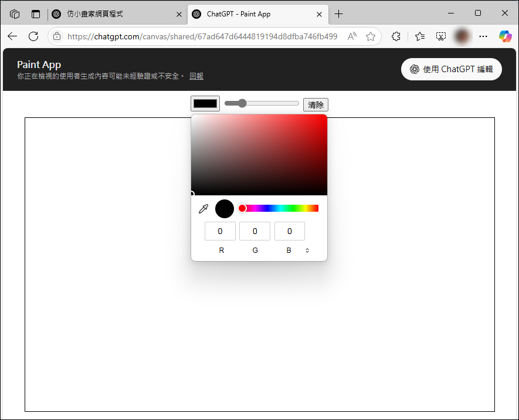The height and width of the screenshot is (420, 519).
Task: Maximize the browser window
Action: pos(478,13)
